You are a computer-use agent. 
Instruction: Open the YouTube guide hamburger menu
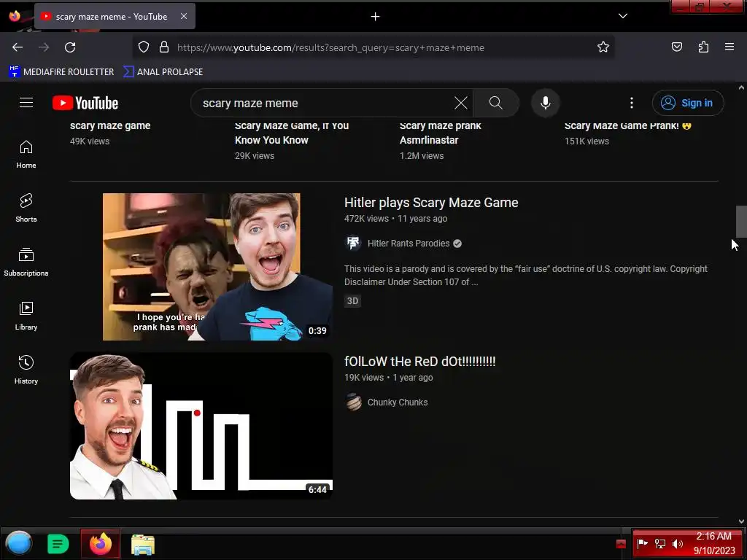coord(26,103)
